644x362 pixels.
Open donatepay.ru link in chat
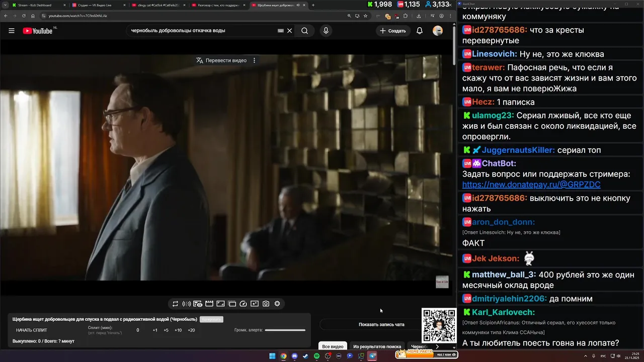click(531, 185)
